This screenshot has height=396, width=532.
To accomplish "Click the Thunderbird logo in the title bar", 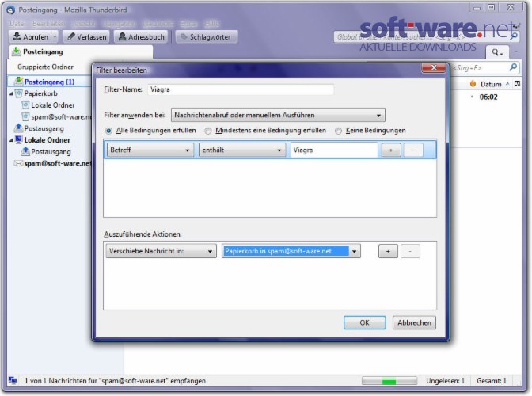I will 11,10.
